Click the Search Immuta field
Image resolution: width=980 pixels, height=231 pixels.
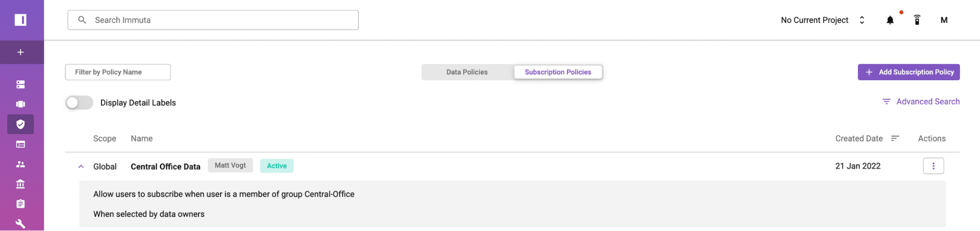coord(213,20)
